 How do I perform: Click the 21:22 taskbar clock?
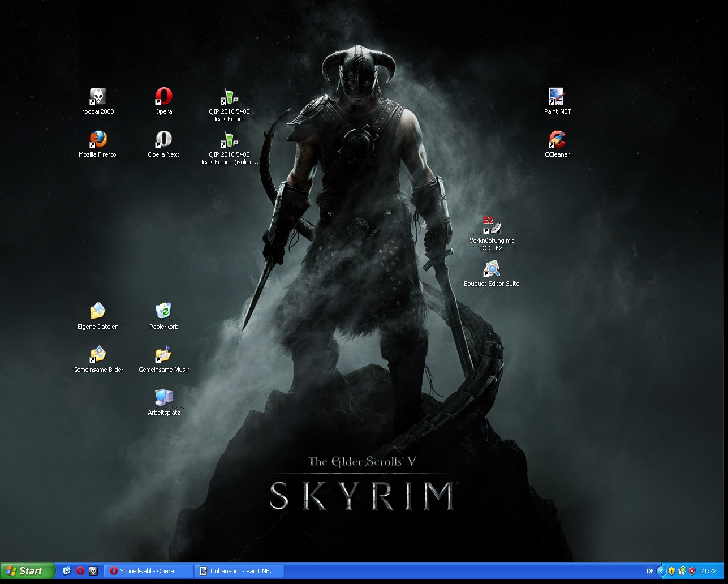click(708, 571)
